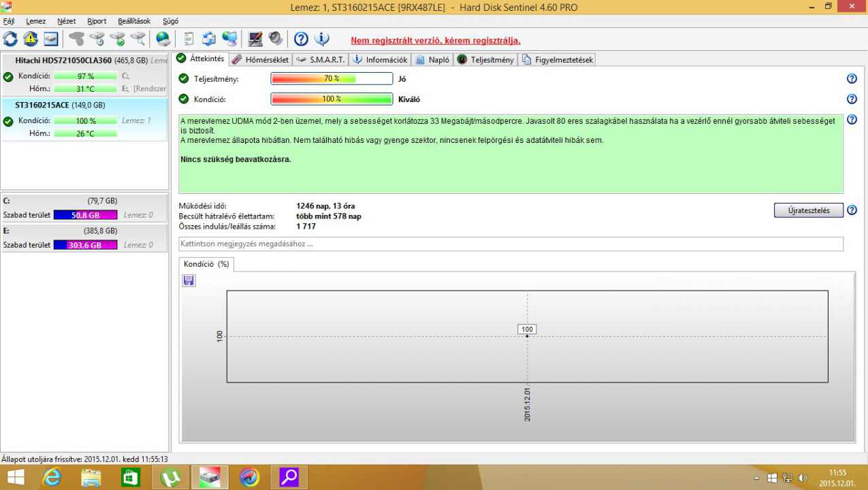Click the Újratesztelés button

(x=809, y=210)
